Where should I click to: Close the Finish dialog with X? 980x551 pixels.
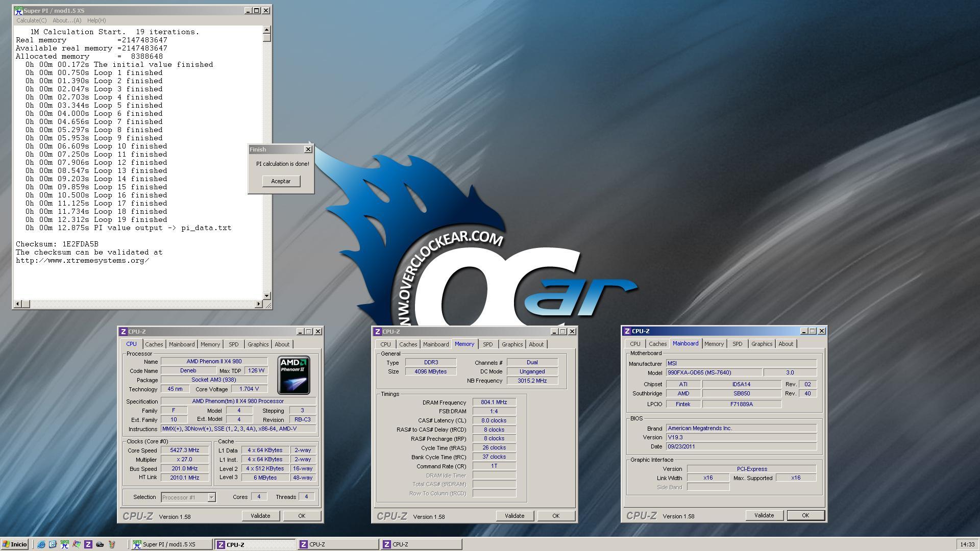click(308, 149)
